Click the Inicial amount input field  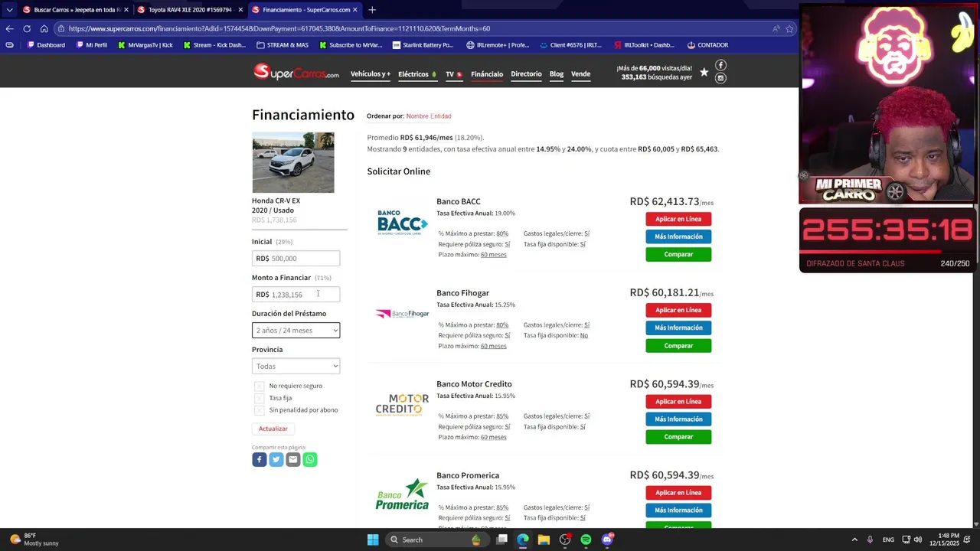296,259
